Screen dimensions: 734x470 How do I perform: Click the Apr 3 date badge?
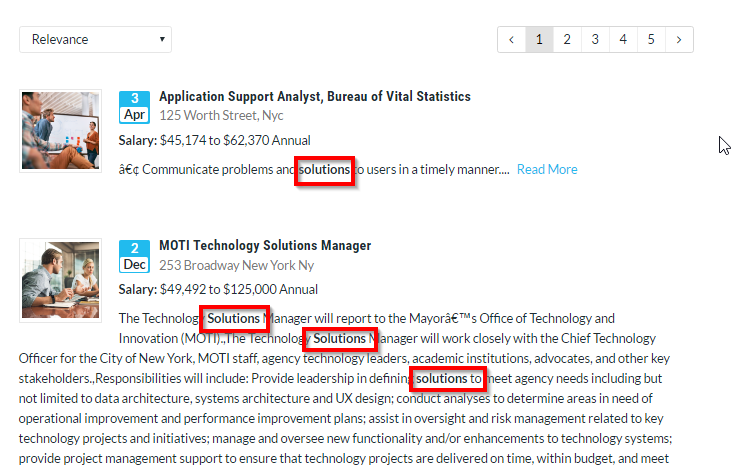coord(135,106)
